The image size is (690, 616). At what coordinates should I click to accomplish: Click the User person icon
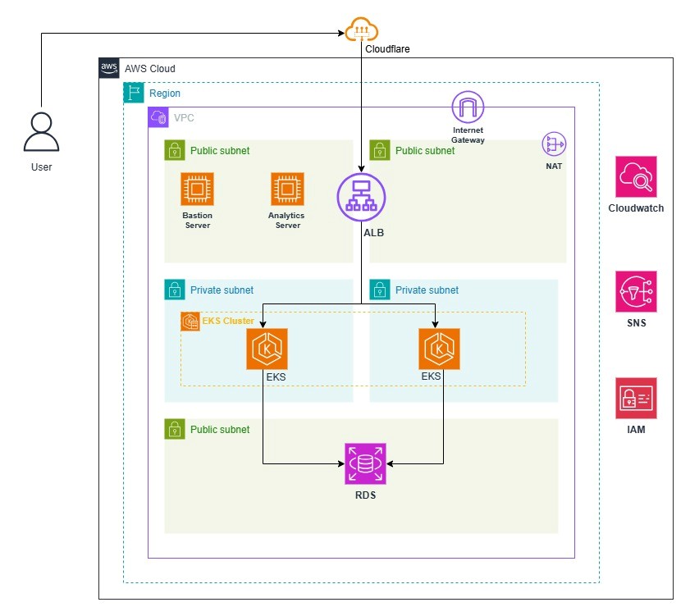(41, 132)
